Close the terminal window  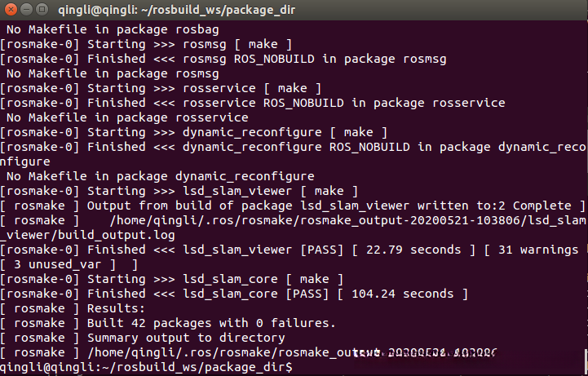point(11,11)
